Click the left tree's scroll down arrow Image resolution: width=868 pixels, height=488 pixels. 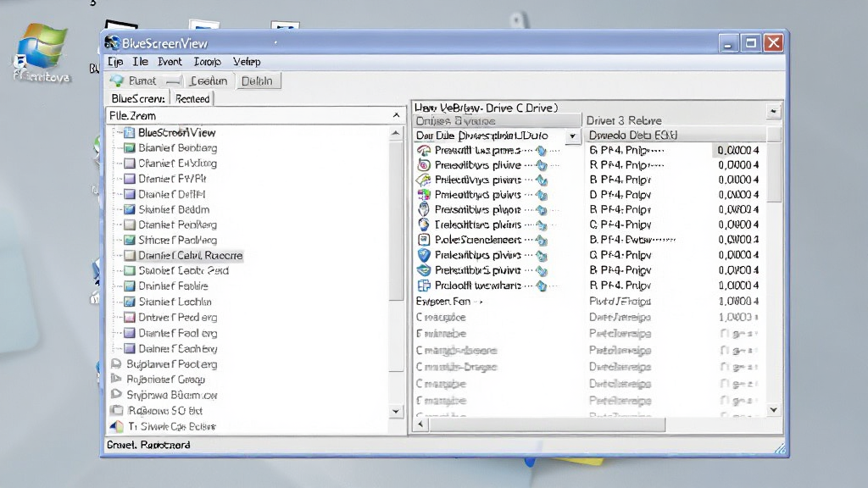pos(395,411)
